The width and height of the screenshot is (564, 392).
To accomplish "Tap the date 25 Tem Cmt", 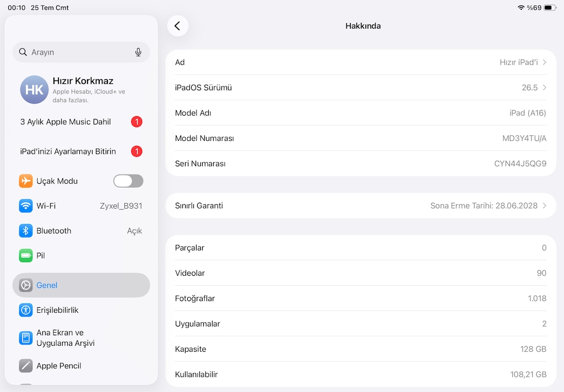I will [50, 8].
